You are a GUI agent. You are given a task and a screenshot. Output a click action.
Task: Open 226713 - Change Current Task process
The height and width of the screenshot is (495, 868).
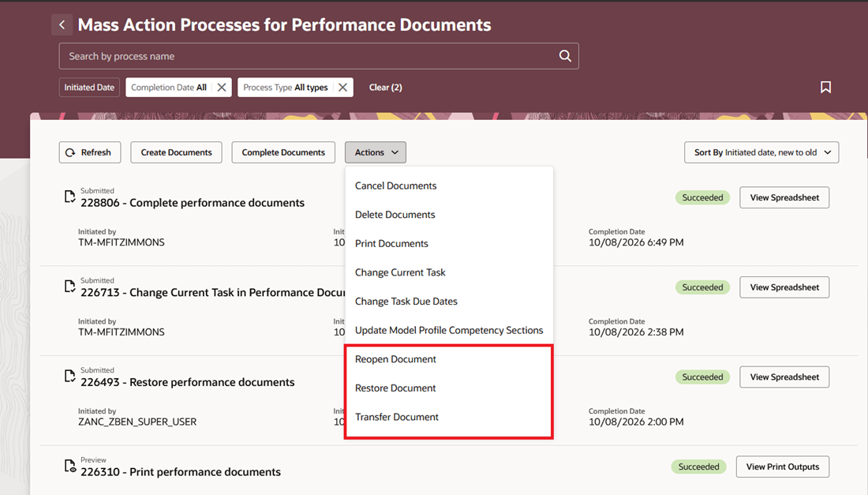[213, 292]
